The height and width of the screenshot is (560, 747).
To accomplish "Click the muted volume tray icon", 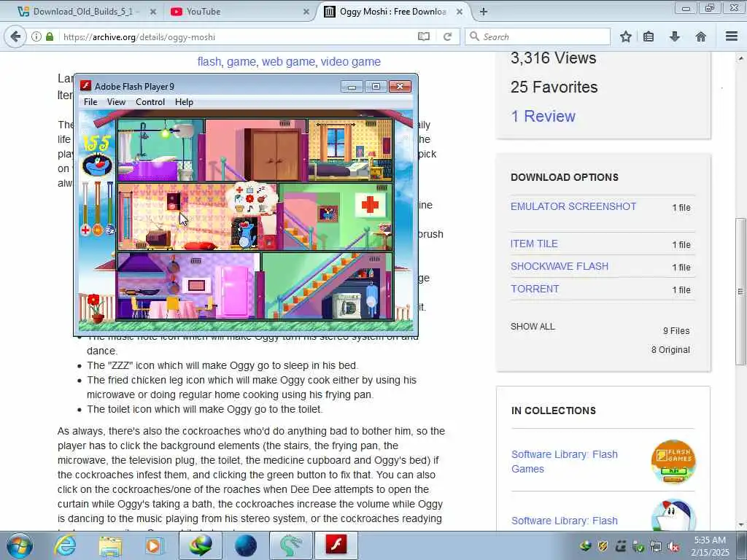I will 673,547.
